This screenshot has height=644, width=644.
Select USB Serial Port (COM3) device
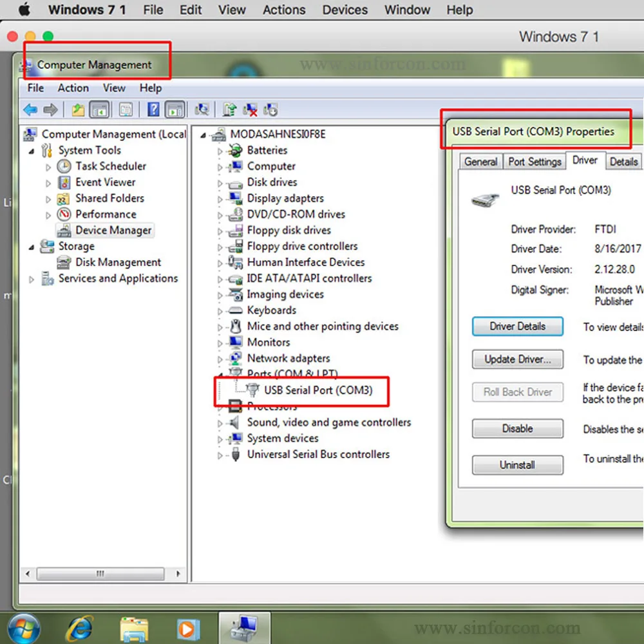(318, 390)
